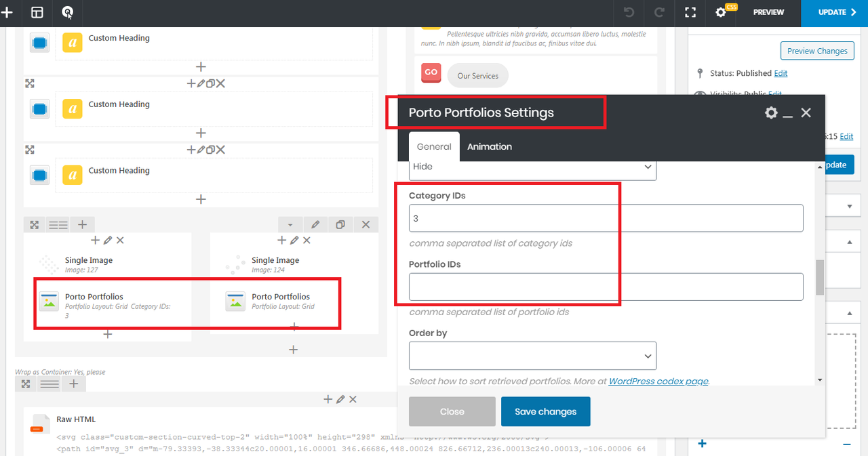Open the Templates icon in top bar

click(37, 12)
